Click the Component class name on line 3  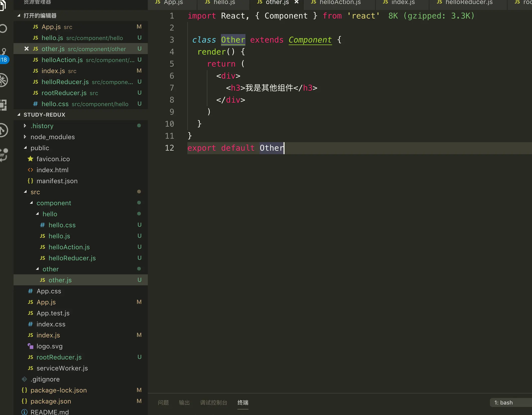click(310, 40)
